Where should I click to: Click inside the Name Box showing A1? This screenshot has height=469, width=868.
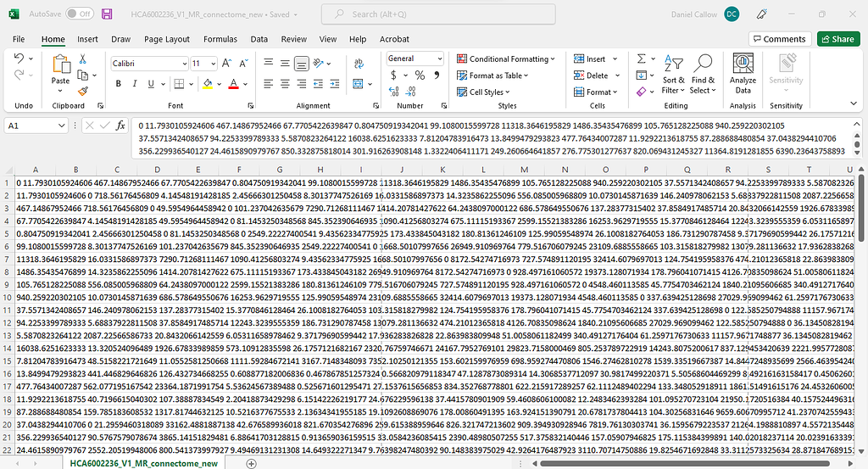coord(34,126)
